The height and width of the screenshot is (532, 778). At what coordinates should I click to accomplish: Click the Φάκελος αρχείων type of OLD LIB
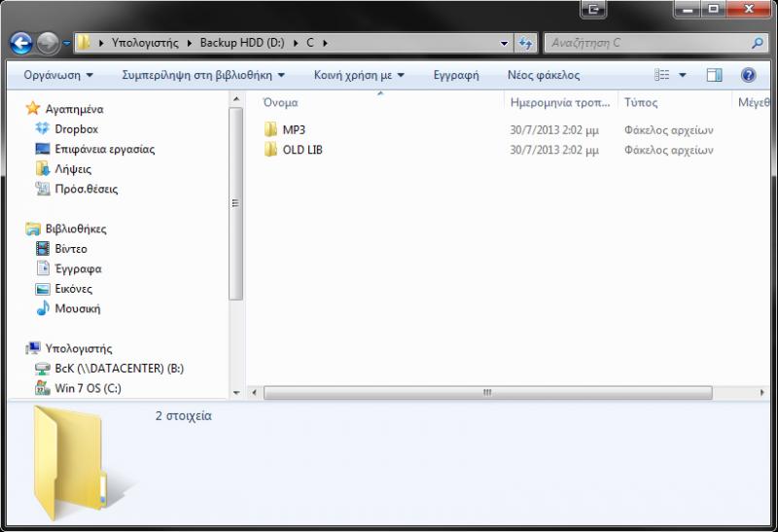pos(668,150)
